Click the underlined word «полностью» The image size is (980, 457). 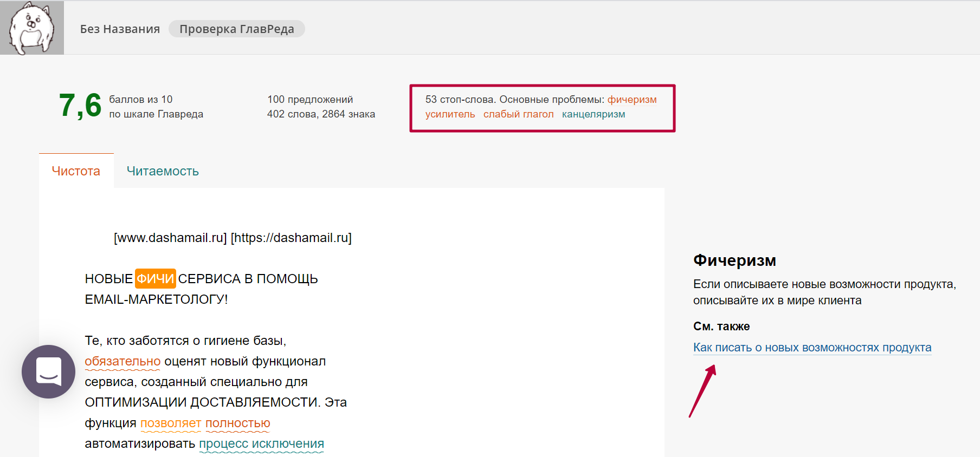point(237,423)
